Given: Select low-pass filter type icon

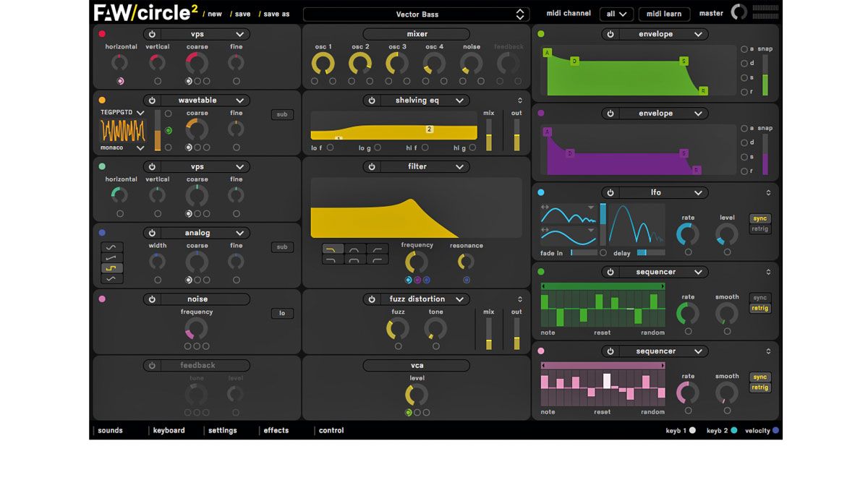Looking at the screenshot, I should tap(333, 249).
